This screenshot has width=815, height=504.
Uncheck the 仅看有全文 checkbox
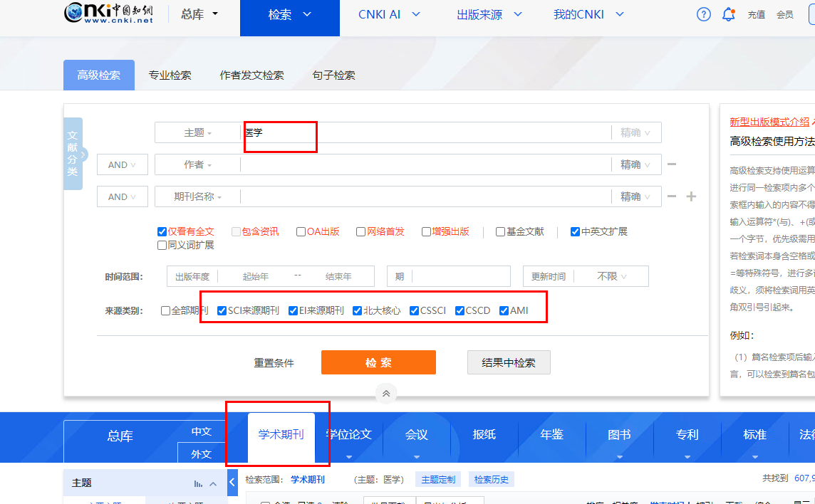click(x=162, y=231)
